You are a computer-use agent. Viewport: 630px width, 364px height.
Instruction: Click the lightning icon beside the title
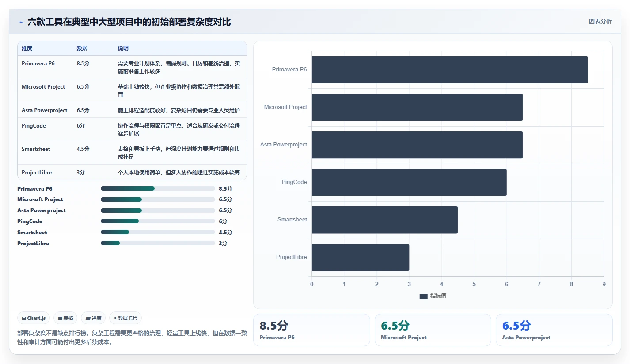tap(21, 22)
